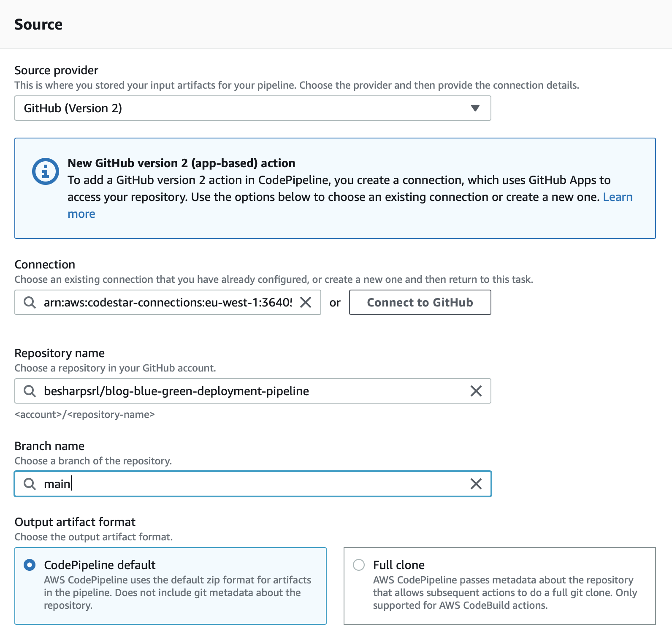Click into the Repository name text field
672x640 pixels.
click(x=253, y=391)
